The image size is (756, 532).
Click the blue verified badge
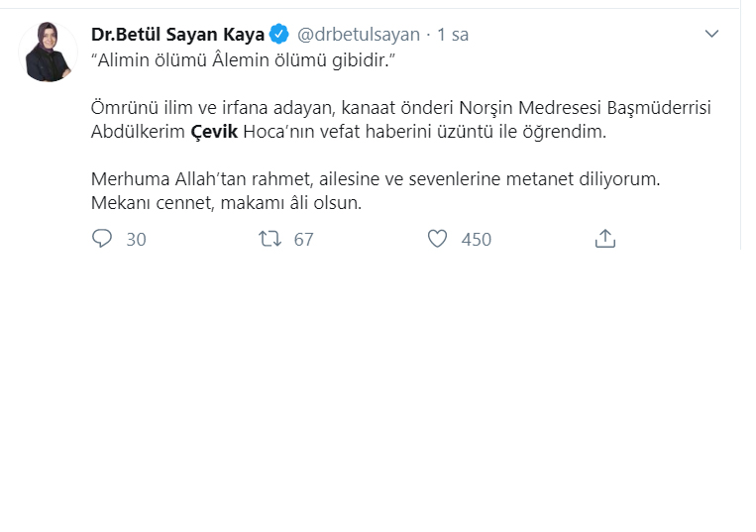tap(280, 35)
